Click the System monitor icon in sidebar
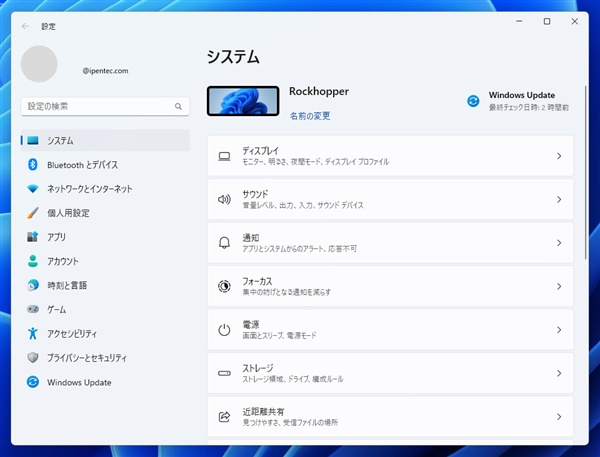This screenshot has height=457, width=600. click(33, 140)
